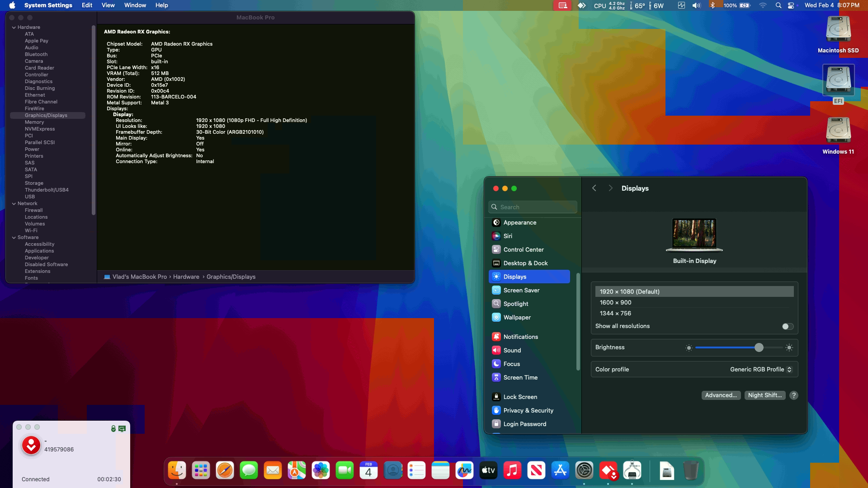This screenshot has width=868, height=488.
Task: Collapse the Network section in System Information
Action: coord(14,203)
